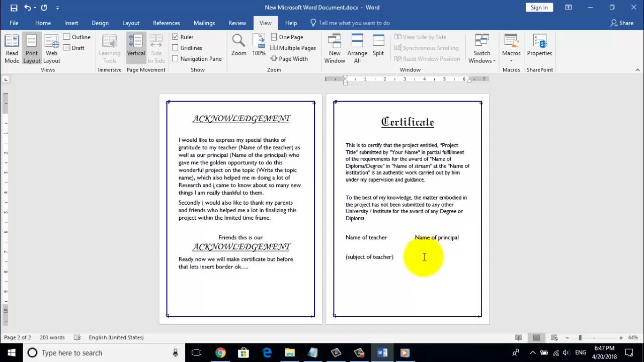Screen dimensions: 644x362
Task: Select One Page zoom
Action: point(287,37)
